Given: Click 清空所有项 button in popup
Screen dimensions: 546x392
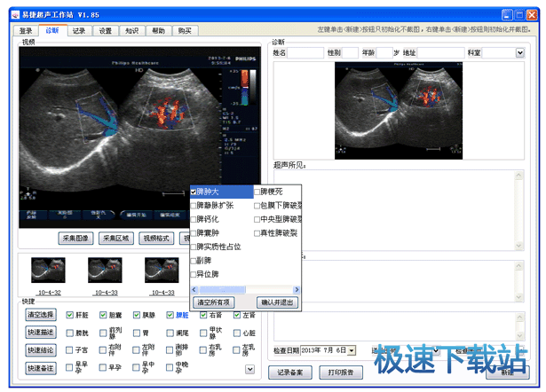Looking at the screenshot, I should 213,302.
